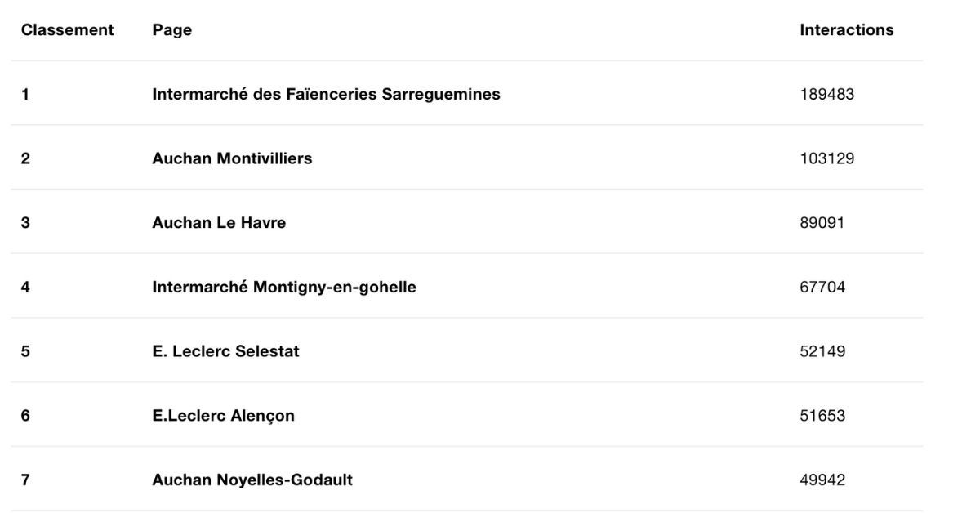This screenshot has width=980, height=513.
Task: Select E. Leclerc Selestat page name
Action: point(225,351)
